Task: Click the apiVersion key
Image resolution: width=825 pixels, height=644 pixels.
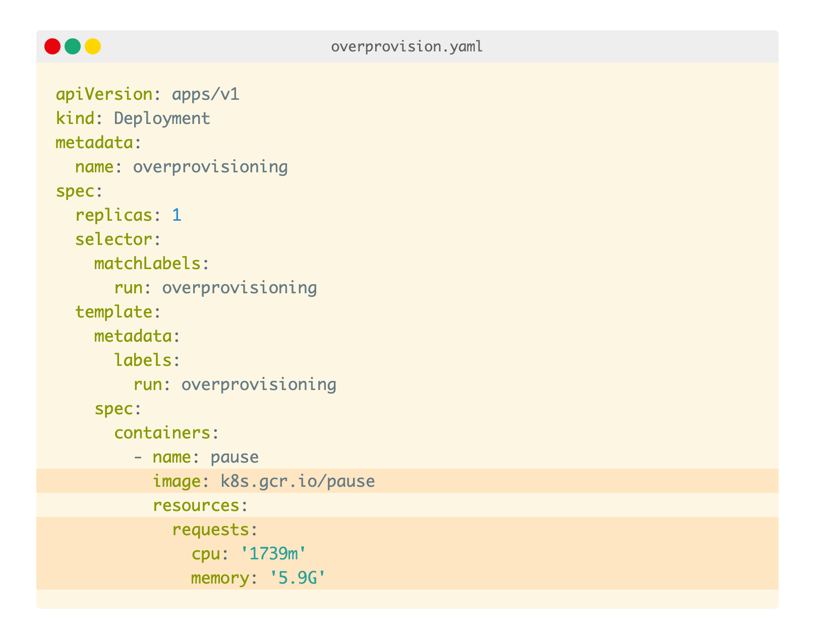Action: tap(104, 94)
